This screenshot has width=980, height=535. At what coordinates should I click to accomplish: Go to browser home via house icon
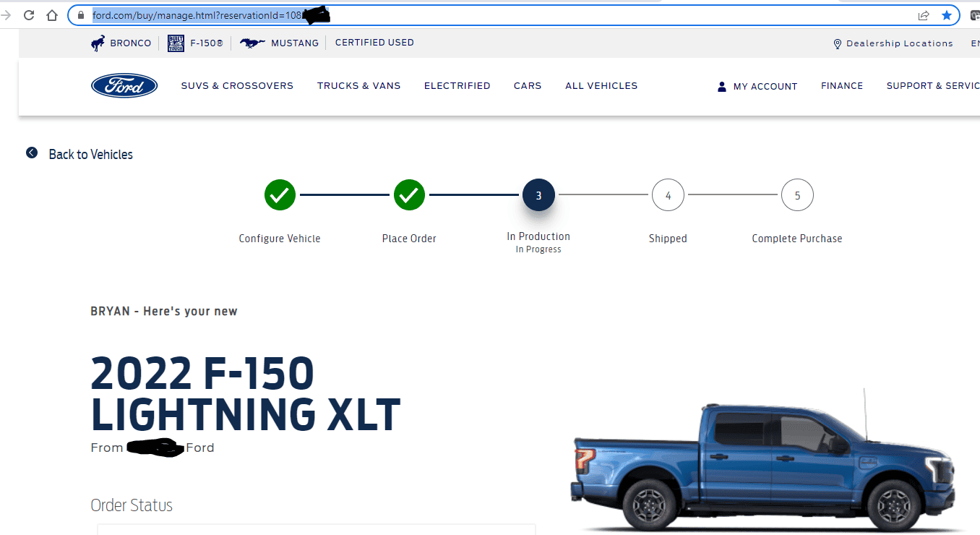coord(52,15)
